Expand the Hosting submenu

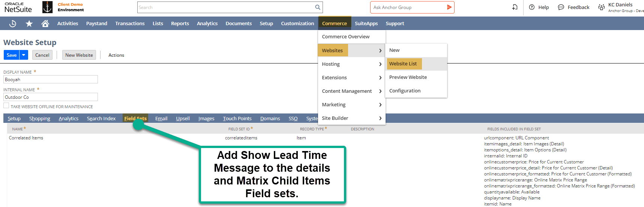click(351, 64)
